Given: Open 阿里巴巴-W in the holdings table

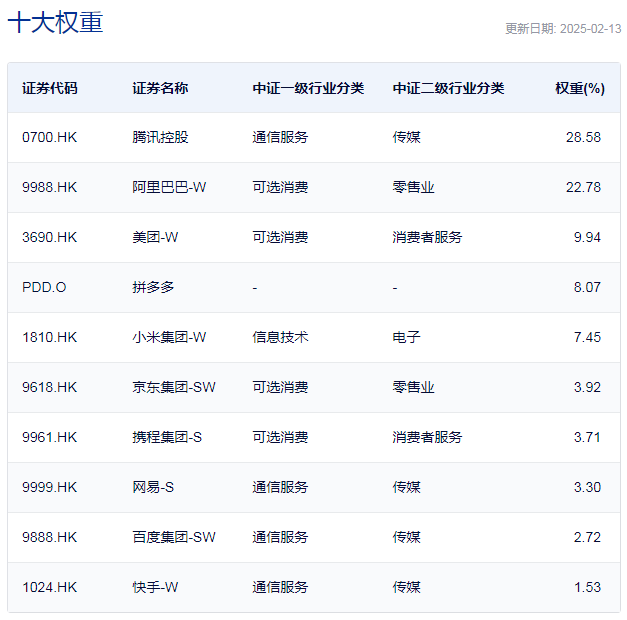Looking at the screenshot, I should tap(169, 187).
